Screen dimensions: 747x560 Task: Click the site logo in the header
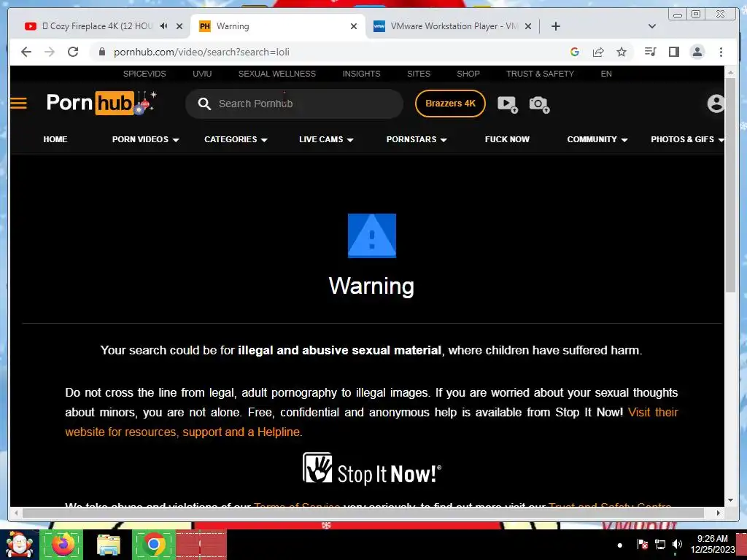coord(101,103)
